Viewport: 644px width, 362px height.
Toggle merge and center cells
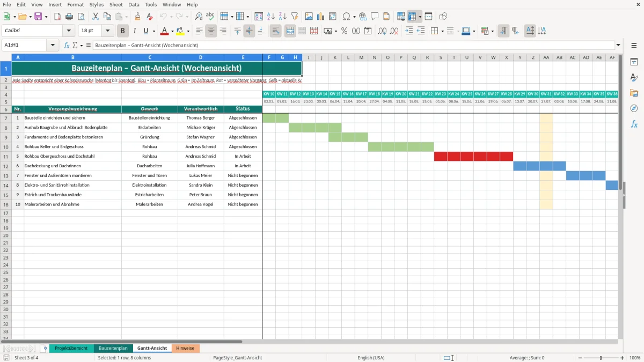coord(290,31)
